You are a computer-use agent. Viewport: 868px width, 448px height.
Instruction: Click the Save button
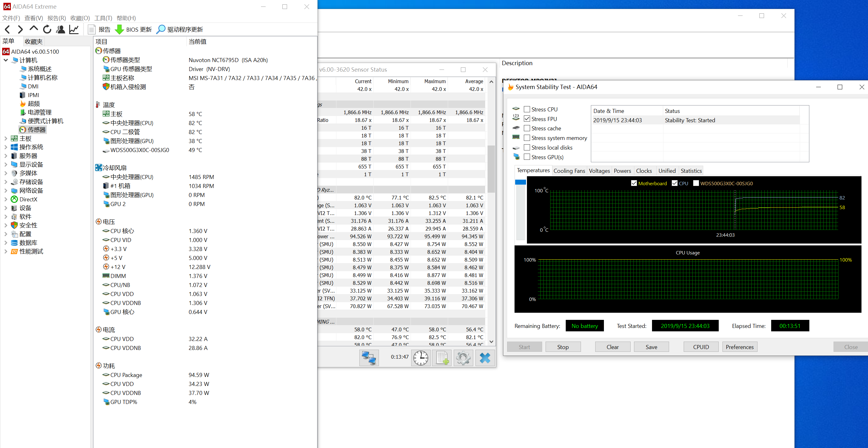(651, 347)
